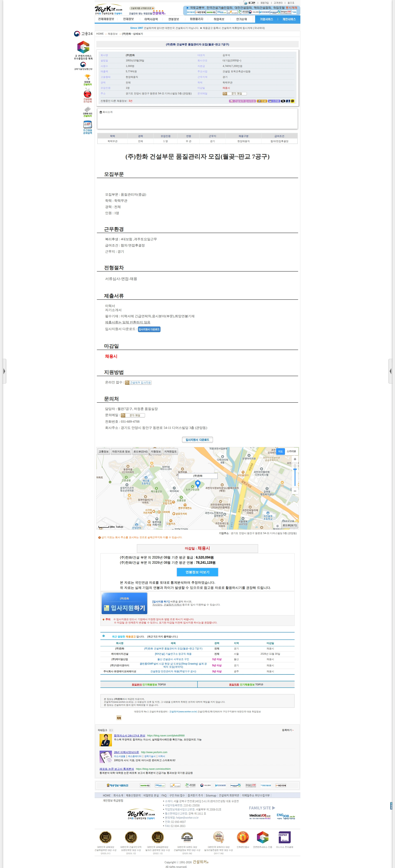
Task: Open the 전체채용정보 menu
Action: click(106, 19)
